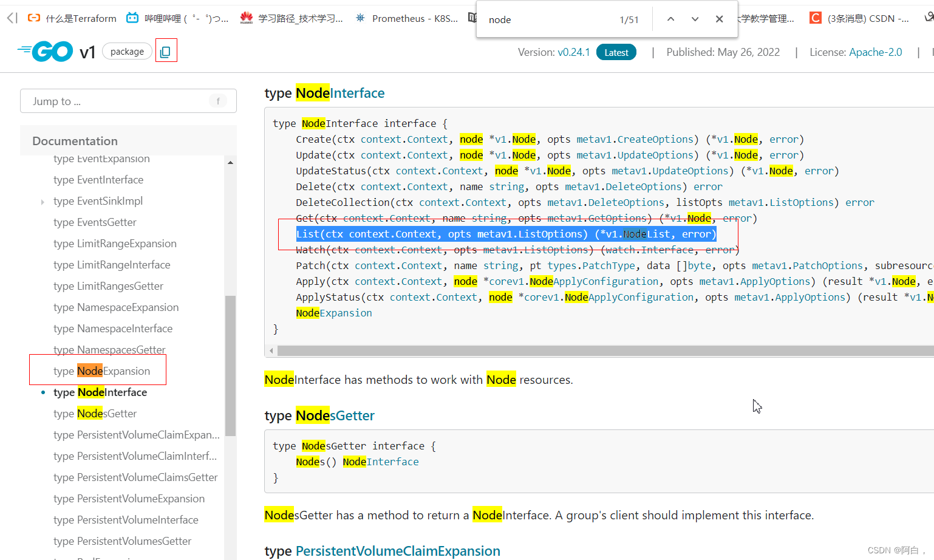Open the Prometheus - K8S bookmark

(407, 18)
